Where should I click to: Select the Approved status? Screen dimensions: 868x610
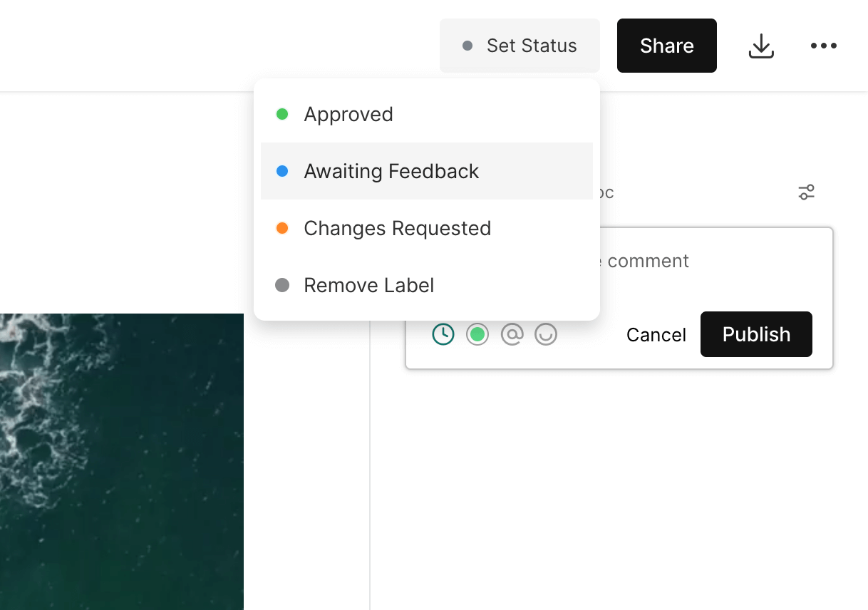coord(348,114)
